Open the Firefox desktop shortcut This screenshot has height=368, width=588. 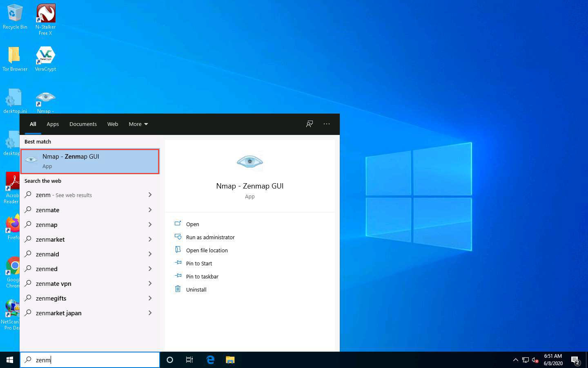pyautogui.click(x=12, y=227)
